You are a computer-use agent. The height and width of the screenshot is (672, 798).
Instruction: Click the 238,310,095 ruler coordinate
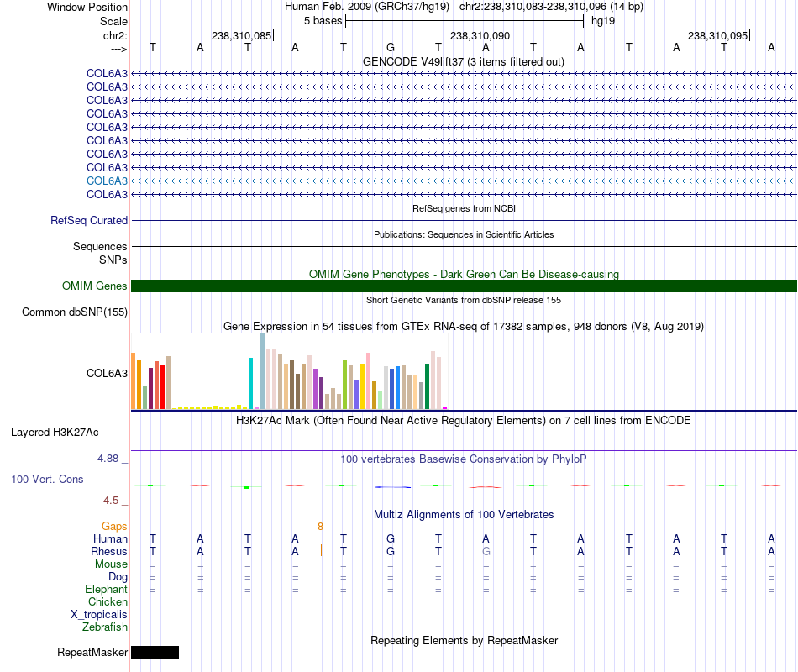[717, 35]
